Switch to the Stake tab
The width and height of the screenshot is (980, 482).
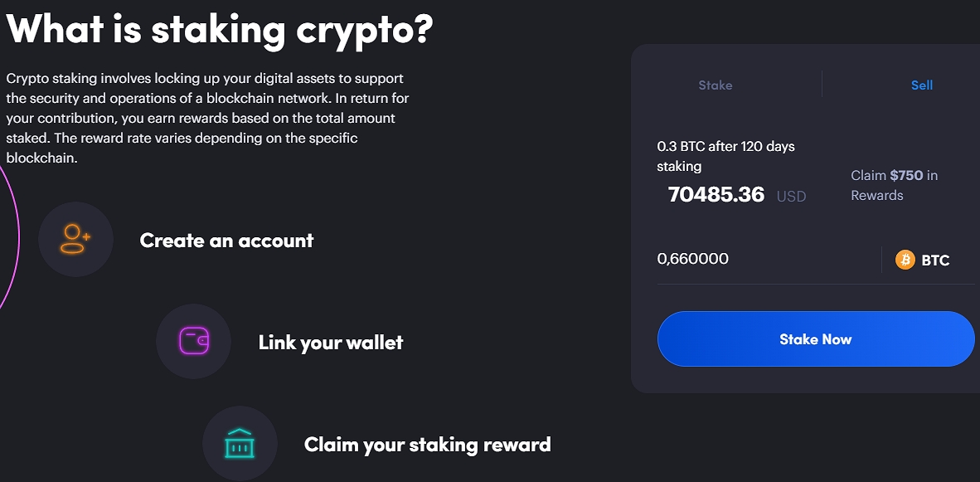point(716,85)
